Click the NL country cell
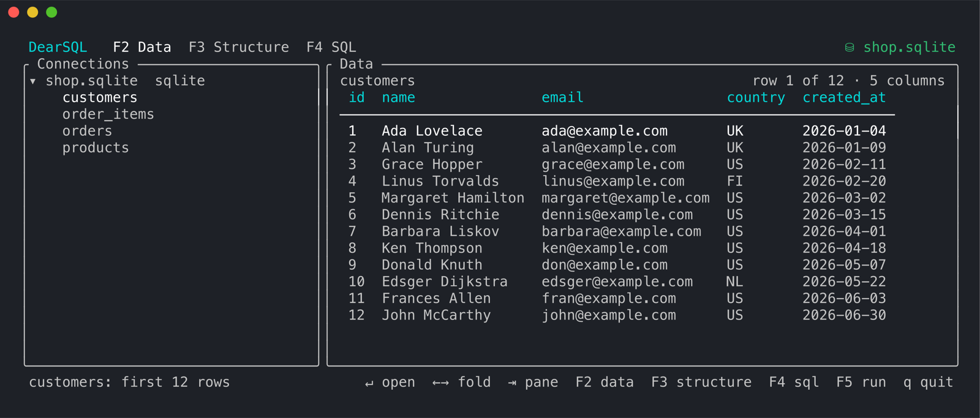980x418 pixels. (735, 282)
